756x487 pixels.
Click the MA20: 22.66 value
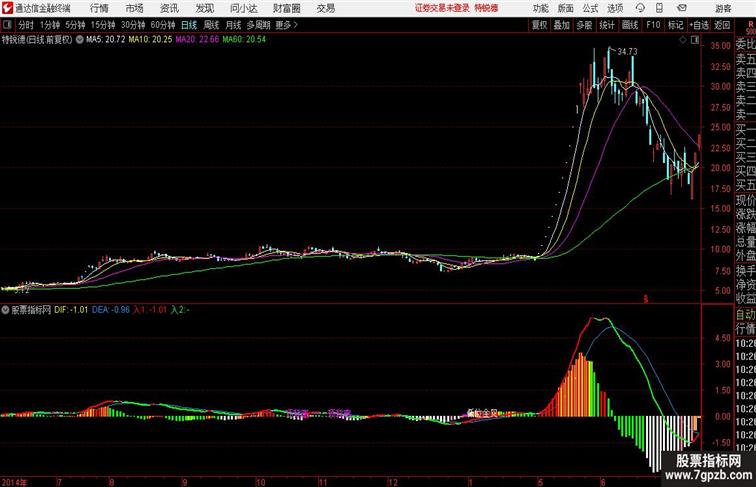pyautogui.click(x=197, y=40)
